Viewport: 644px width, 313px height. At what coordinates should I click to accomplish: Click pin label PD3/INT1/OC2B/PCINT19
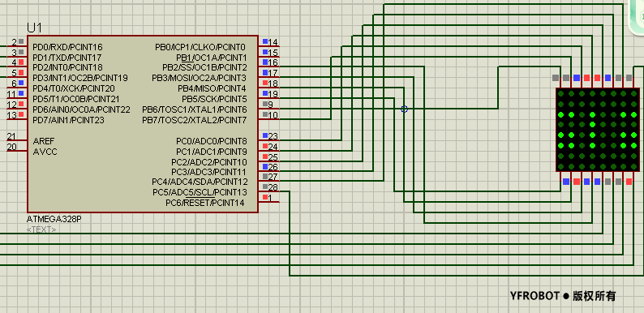pyautogui.click(x=80, y=78)
